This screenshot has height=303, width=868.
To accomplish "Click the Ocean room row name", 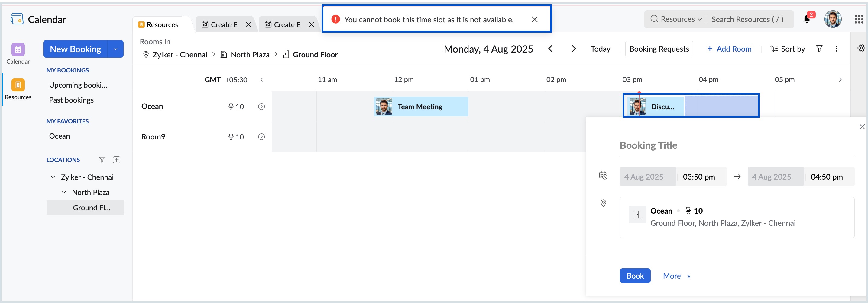I will tap(152, 106).
